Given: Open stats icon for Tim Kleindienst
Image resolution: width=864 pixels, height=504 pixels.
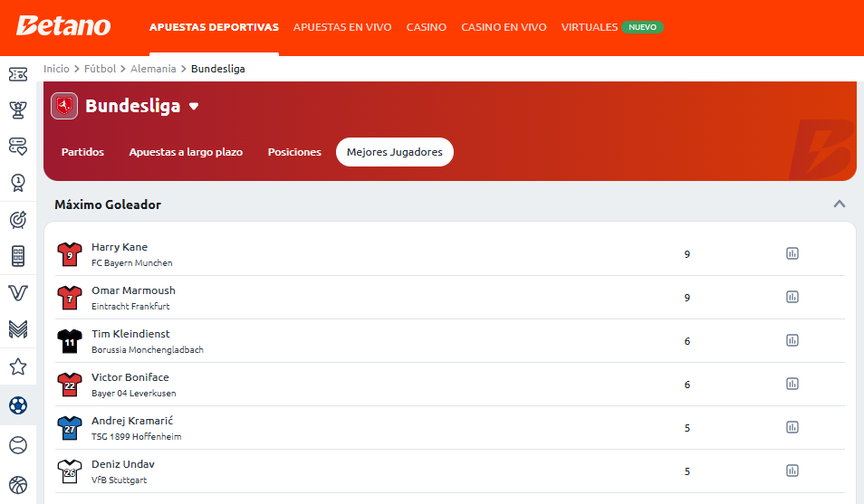Looking at the screenshot, I should pos(792,340).
